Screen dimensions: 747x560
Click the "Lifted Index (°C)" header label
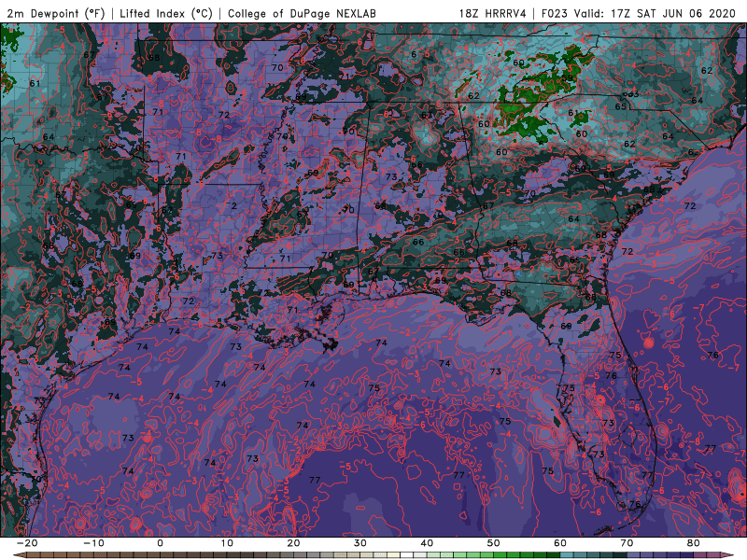[166, 14]
